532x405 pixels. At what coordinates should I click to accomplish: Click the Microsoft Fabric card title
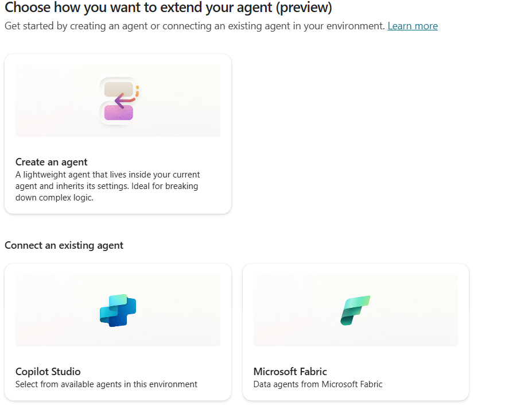point(290,371)
